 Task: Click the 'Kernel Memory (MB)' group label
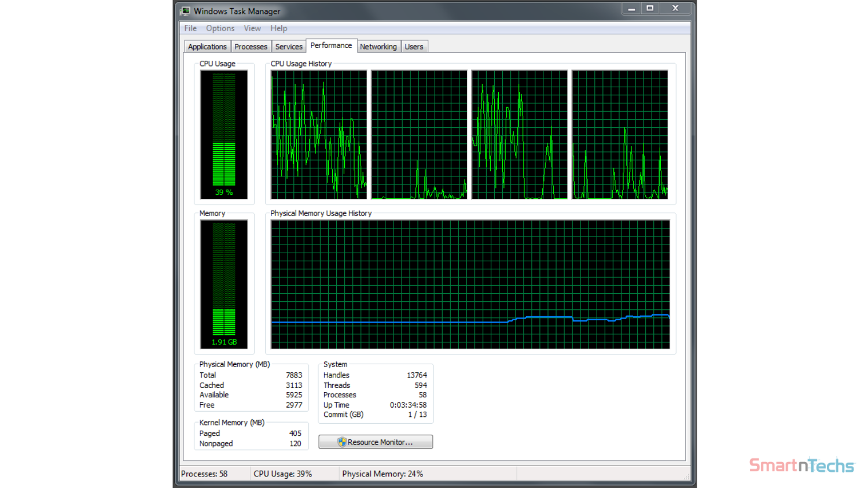pyautogui.click(x=231, y=423)
